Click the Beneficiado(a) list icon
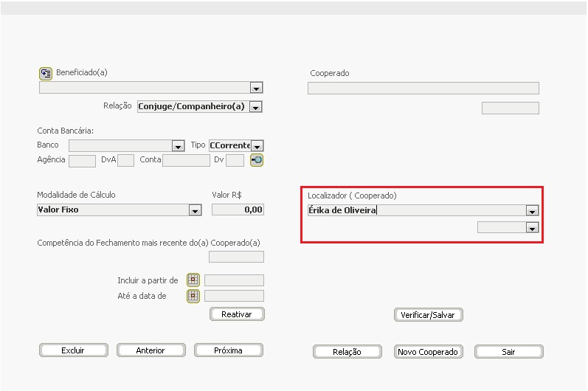The width and height of the screenshot is (588, 391). pos(46,74)
